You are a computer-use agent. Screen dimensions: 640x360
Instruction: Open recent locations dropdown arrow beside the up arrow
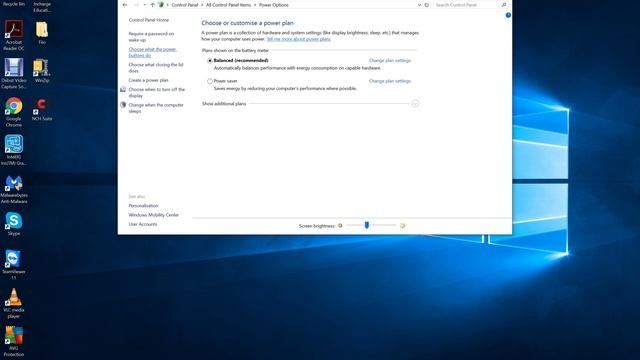pyautogui.click(x=144, y=5)
